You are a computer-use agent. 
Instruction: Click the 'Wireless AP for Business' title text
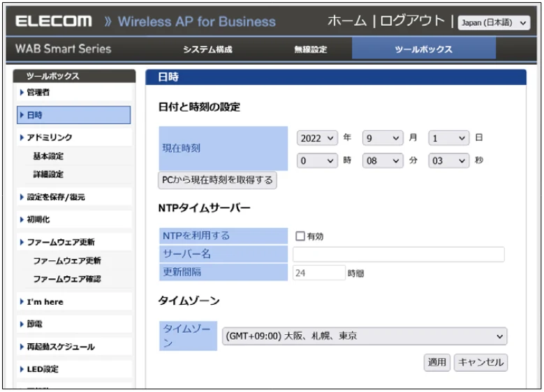pyautogui.click(x=197, y=22)
